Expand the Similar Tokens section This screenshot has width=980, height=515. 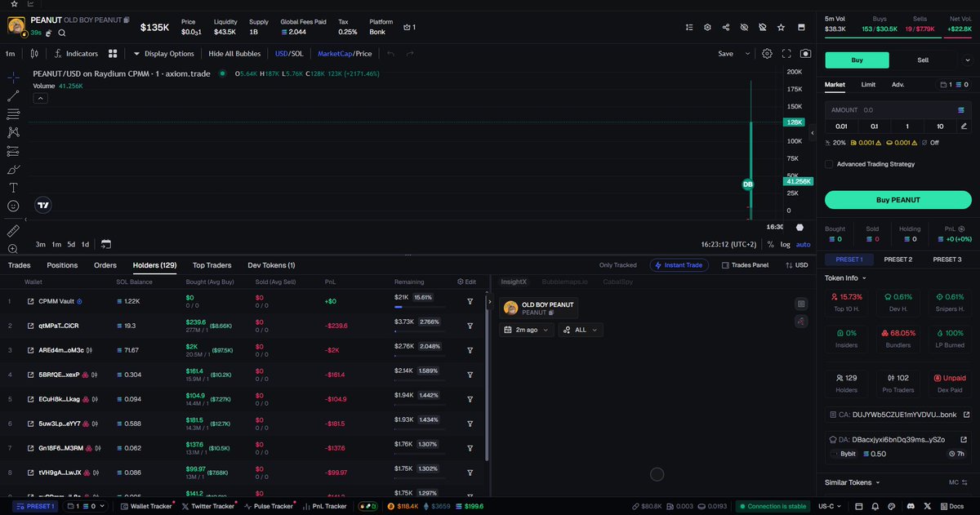(853, 482)
